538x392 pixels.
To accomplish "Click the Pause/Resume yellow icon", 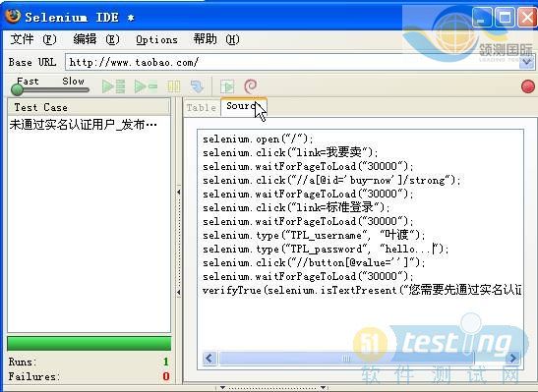I will coord(174,86).
